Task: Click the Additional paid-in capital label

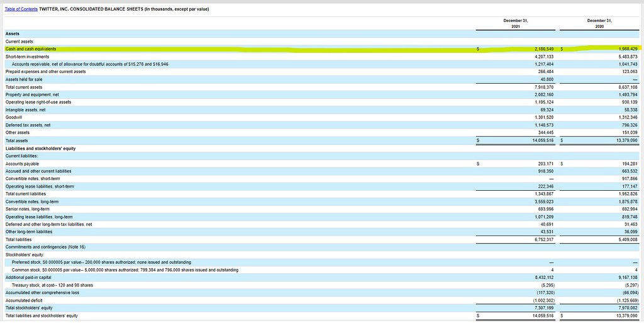Action: coord(28,277)
